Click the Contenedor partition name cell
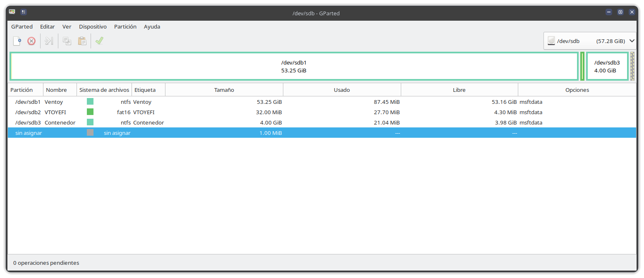Screen dimensions: 644x278 tap(60, 122)
